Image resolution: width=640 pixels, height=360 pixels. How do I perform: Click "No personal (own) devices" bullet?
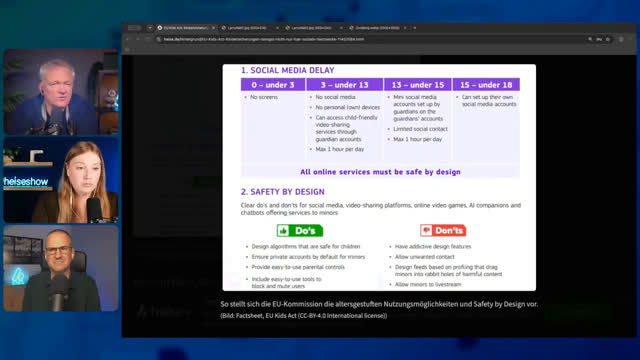point(347,107)
